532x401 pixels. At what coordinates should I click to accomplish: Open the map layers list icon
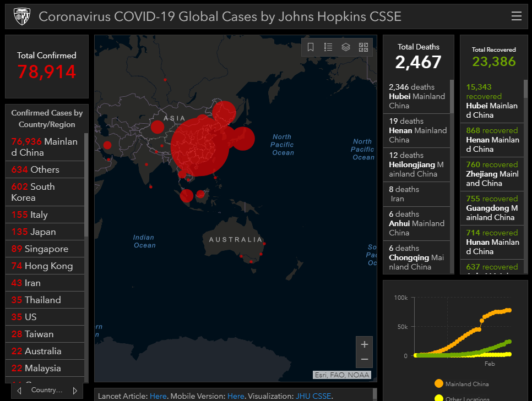pos(346,47)
